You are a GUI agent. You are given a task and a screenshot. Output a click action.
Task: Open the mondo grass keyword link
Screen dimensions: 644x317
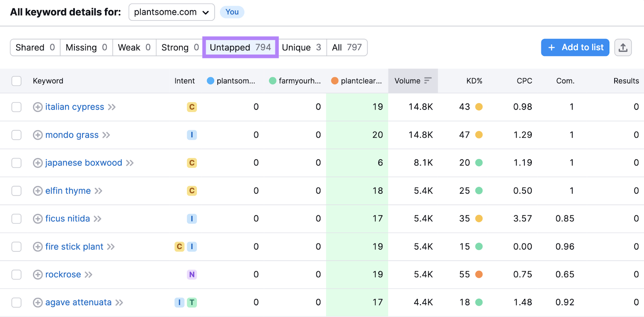coord(72,135)
